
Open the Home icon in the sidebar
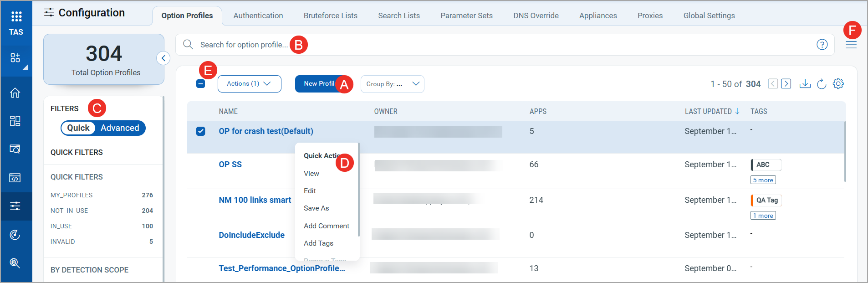(x=15, y=93)
